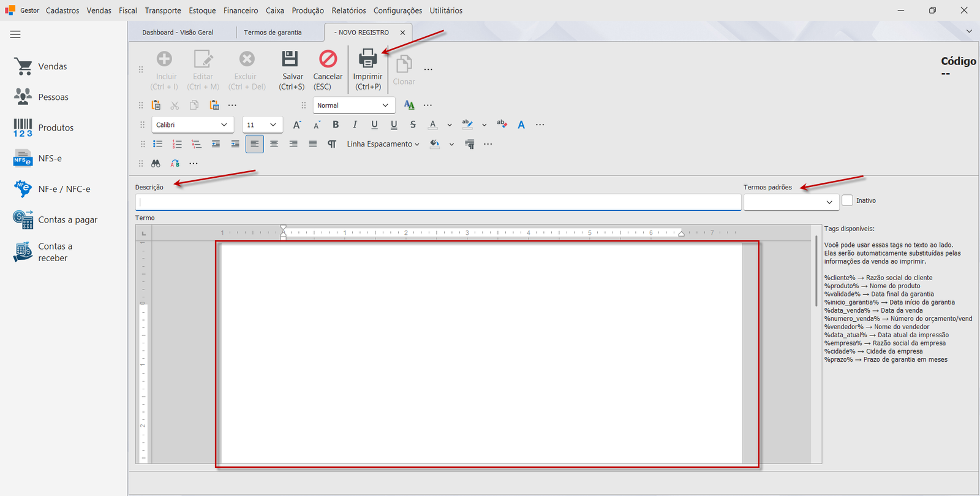980x496 pixels.
Task: Open the font size 11 dropdown
Action: [262, 124]
